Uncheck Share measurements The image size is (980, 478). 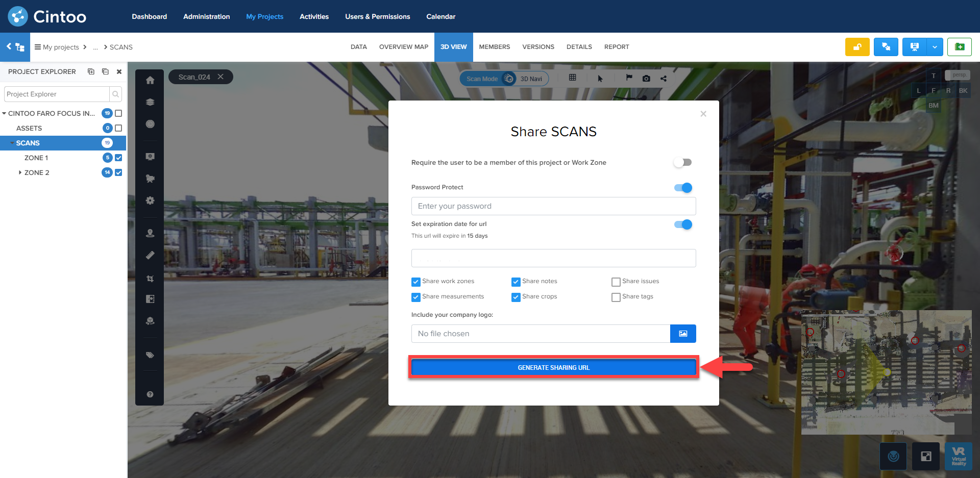coord(416,297)
